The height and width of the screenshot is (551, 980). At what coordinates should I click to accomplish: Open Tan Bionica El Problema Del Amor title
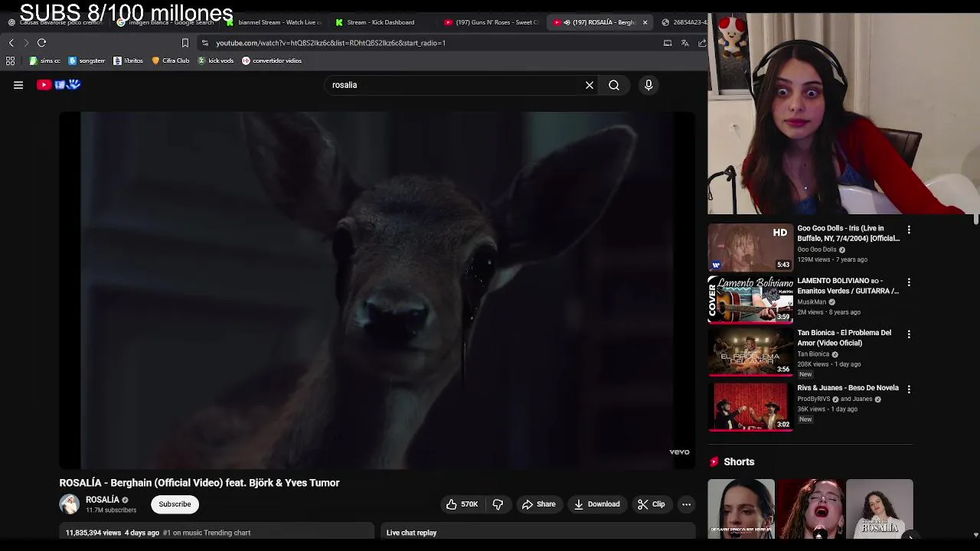tap(844, 337)
